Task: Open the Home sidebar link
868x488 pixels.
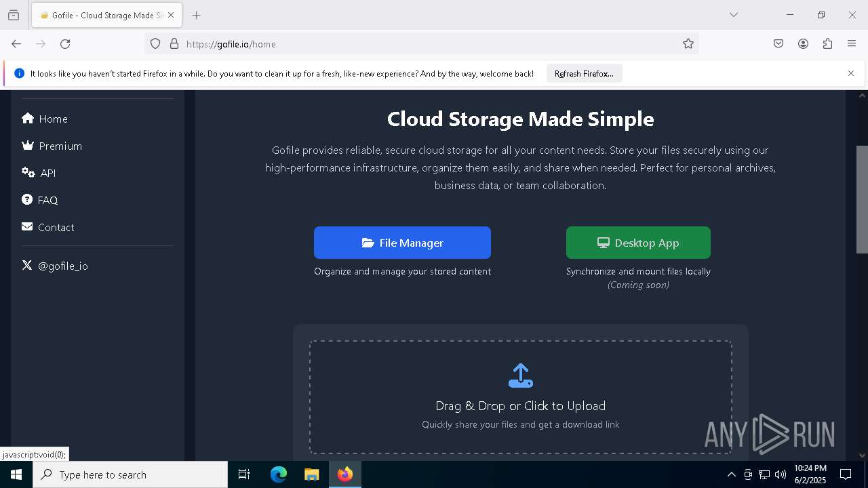Action: click(x=45, y=119)
